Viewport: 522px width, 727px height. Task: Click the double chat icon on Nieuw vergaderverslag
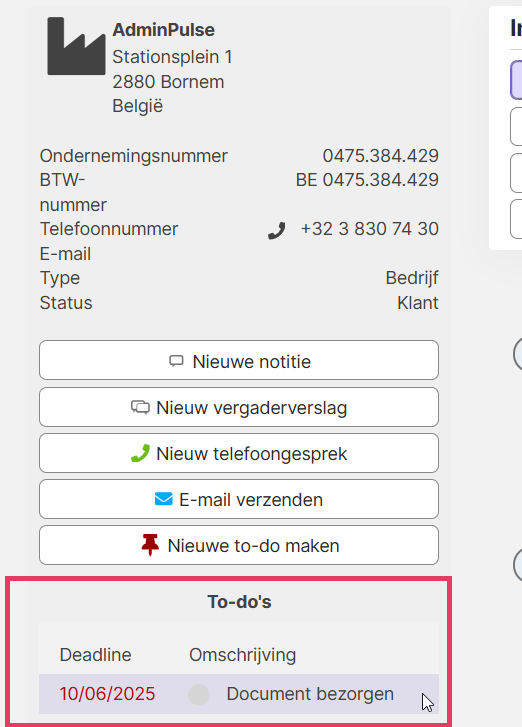(x=140, y=408)
